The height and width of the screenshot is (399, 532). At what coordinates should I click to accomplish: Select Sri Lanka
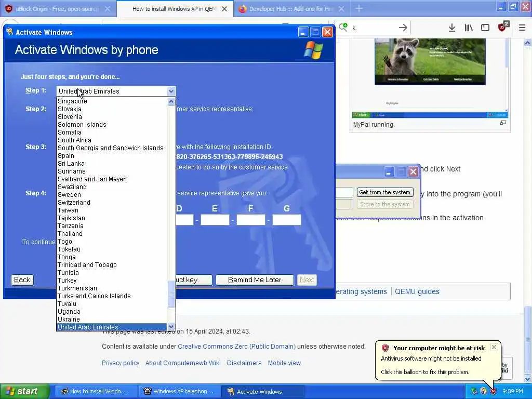click(112, 164)
